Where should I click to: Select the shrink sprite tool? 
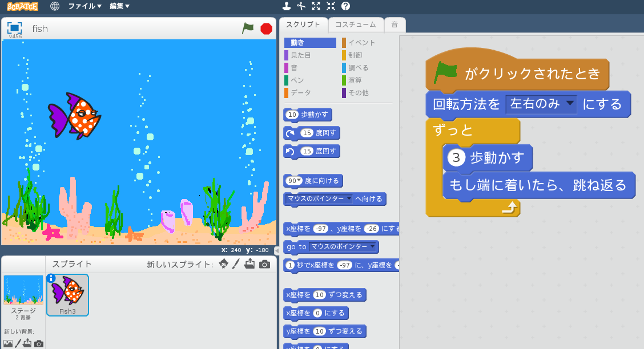click(331, 6)
